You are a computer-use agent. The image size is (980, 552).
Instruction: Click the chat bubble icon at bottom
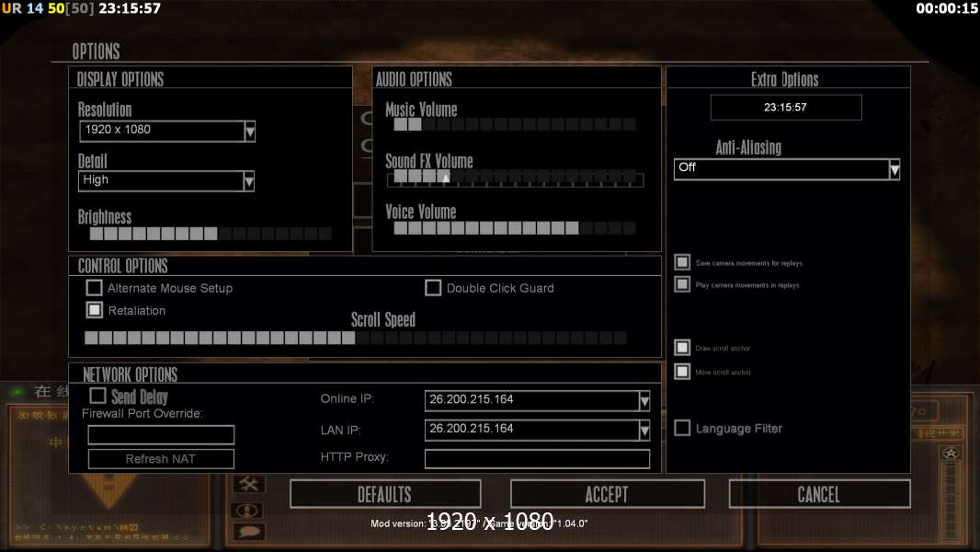249,532
